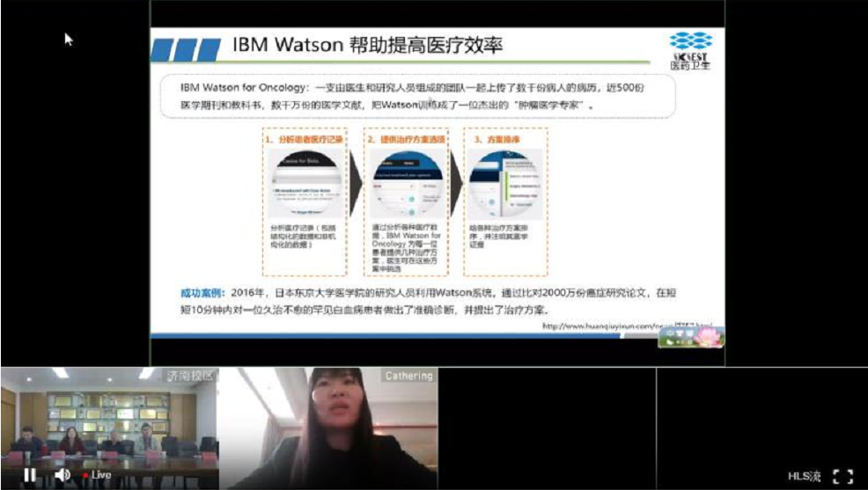Image resolution: width=868 pixels, height=490 pixels.
Task: Open the HLS流 stream source selector
Action: (804, 476)
